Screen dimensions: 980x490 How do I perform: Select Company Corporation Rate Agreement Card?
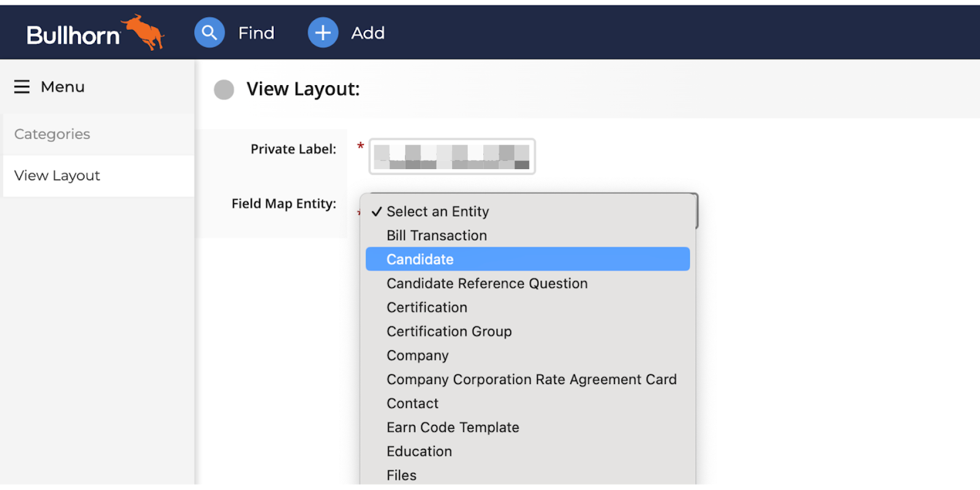(x=531, y=380)
